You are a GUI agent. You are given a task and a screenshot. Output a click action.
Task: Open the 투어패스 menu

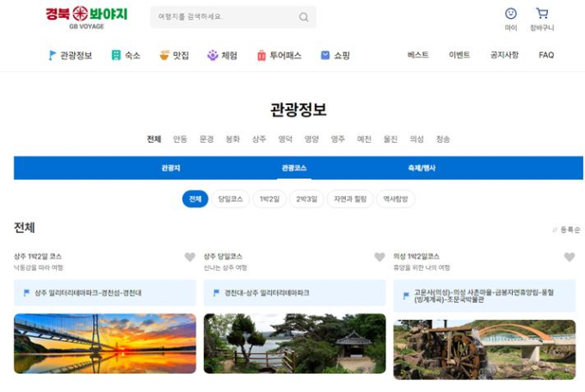[x=279, y=55]
